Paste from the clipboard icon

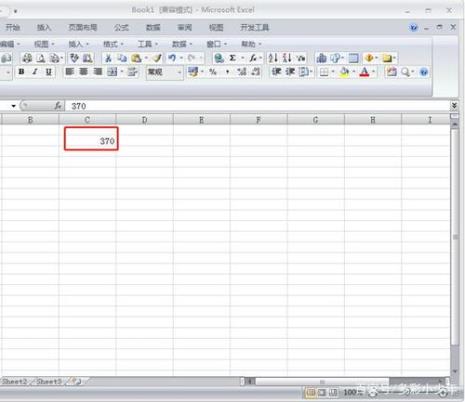(x=136, y=58)
